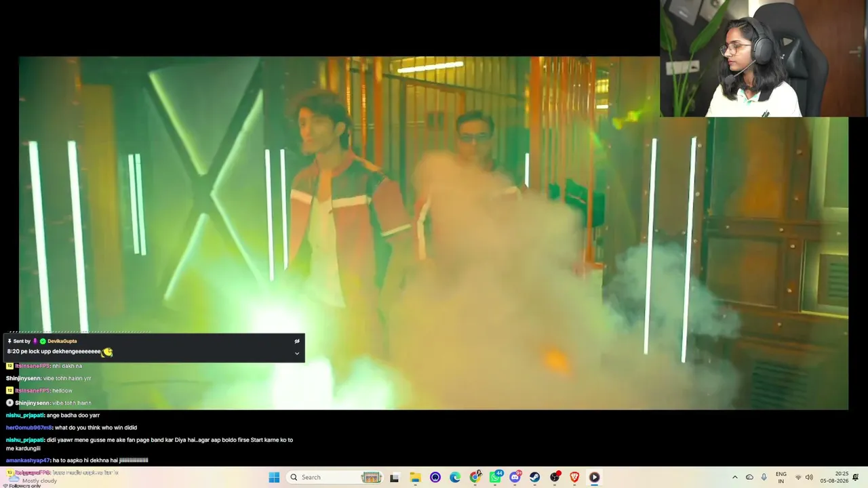The image size is (868, 488).
Task: Open the Windows Start menu
Action: coord(274,477)
